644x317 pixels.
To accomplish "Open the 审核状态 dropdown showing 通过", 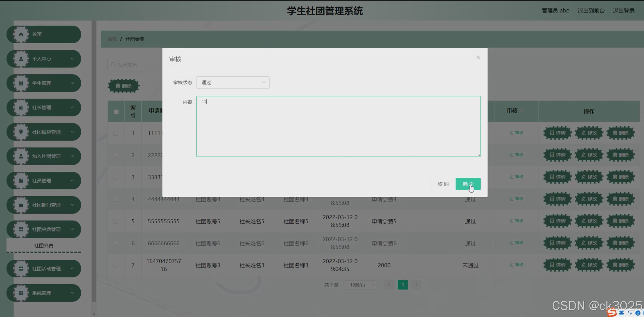I will point(233,83).
